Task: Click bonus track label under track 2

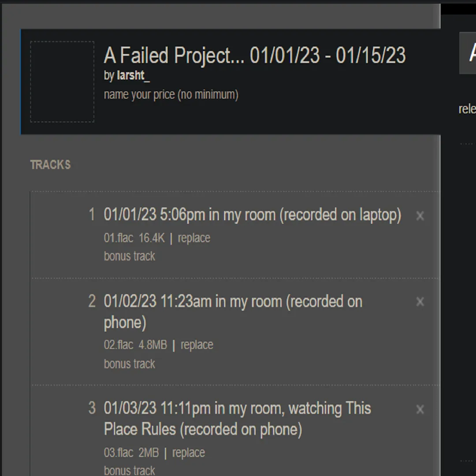Action: (130, 364)
